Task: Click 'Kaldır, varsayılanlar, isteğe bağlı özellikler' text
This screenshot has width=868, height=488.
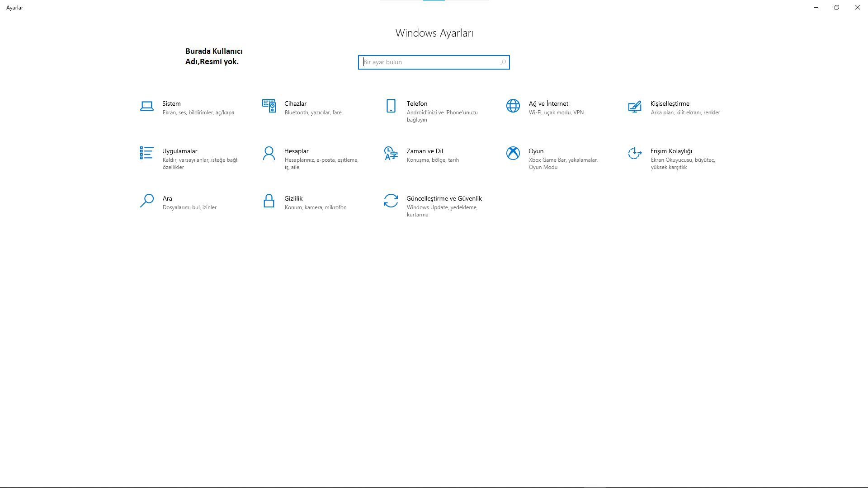Action: point(201,164)
